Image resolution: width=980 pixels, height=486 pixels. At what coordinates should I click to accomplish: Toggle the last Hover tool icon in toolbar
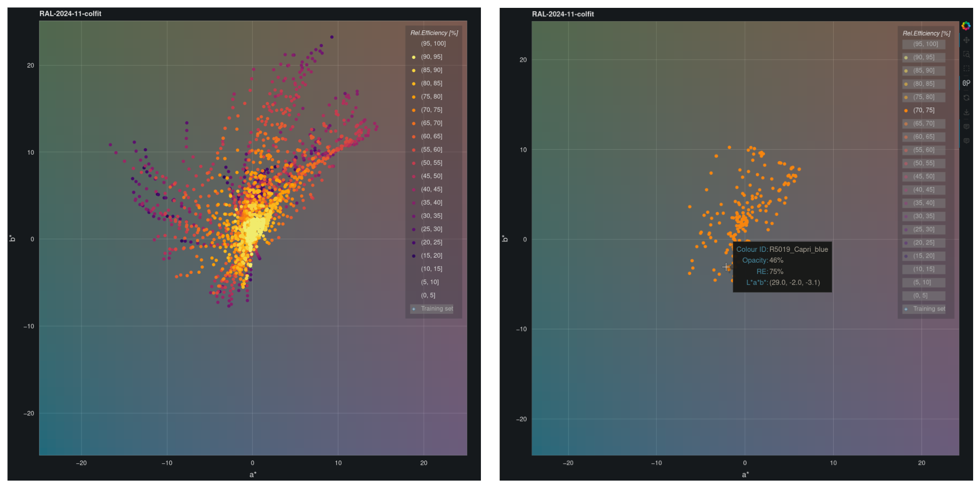(x=966, y=141)
